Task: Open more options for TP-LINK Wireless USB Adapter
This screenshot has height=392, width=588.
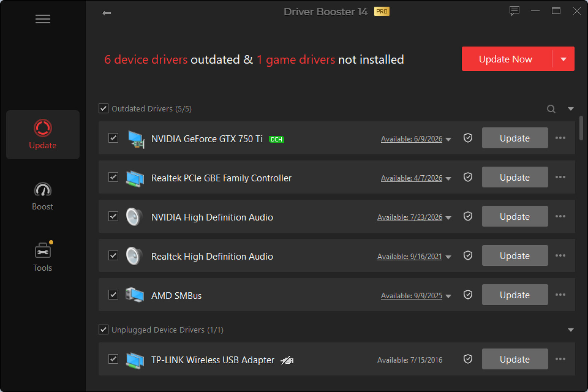Action: [560, 359]
